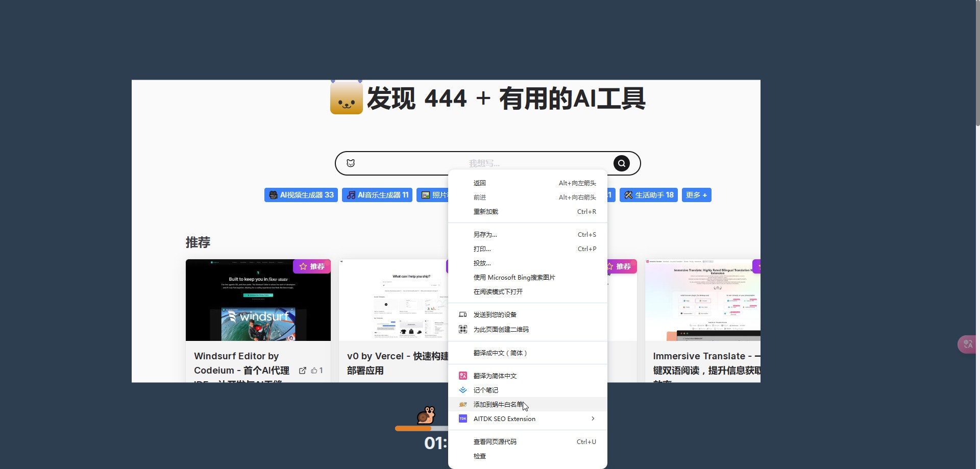Click the yellow cat logo beside headline

[x=346, y=97]
